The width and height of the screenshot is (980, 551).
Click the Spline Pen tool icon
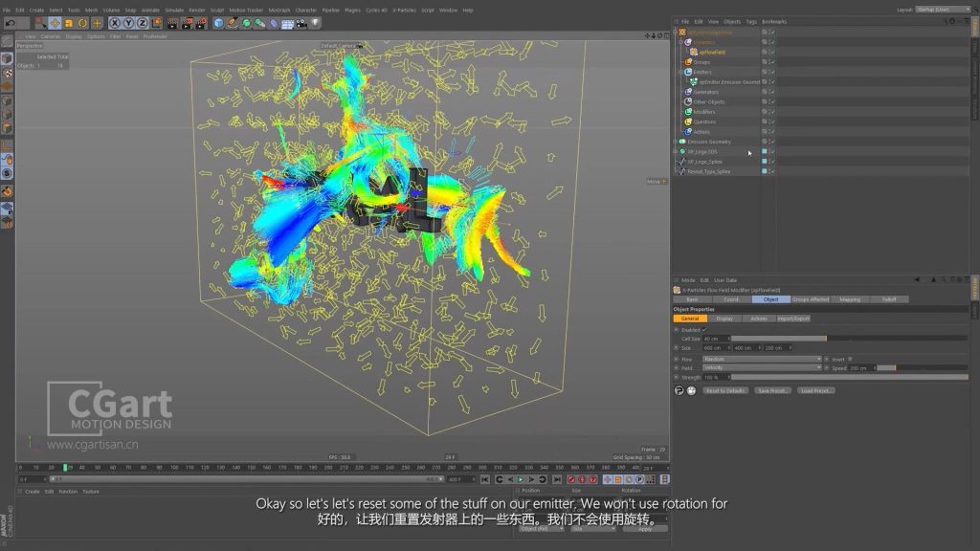click(233, 23)
